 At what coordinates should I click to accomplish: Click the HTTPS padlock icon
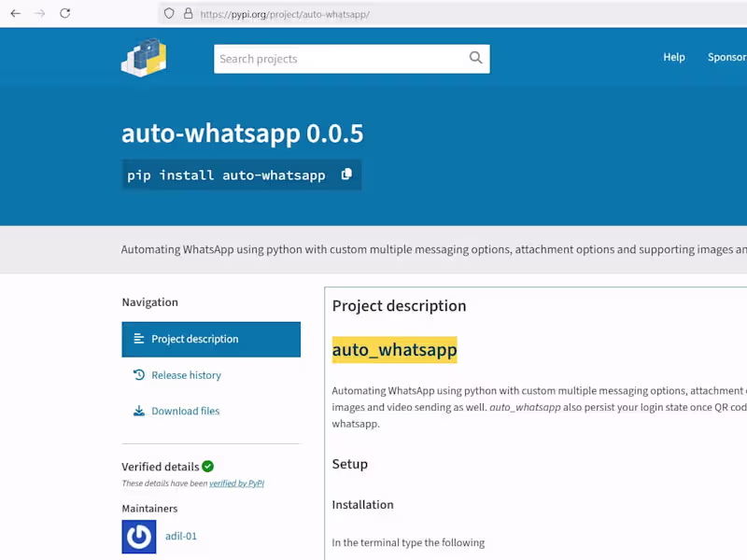tap(190, 13)
